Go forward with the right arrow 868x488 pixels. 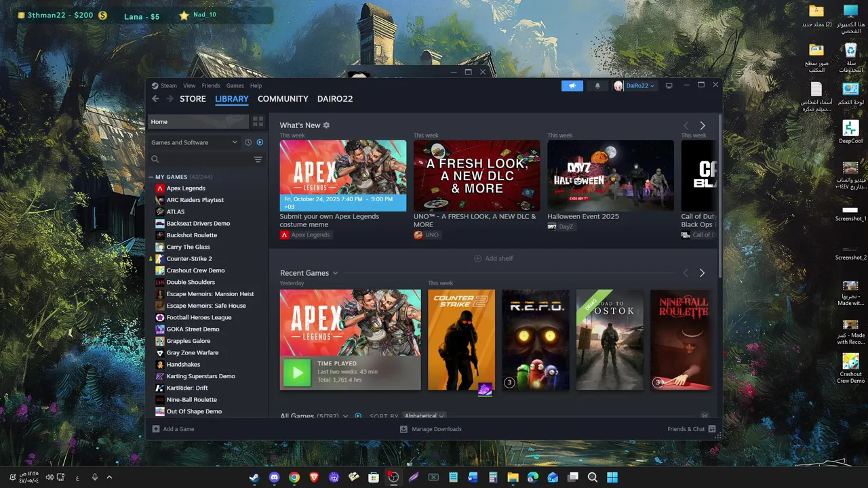click(x=168, y=99)
